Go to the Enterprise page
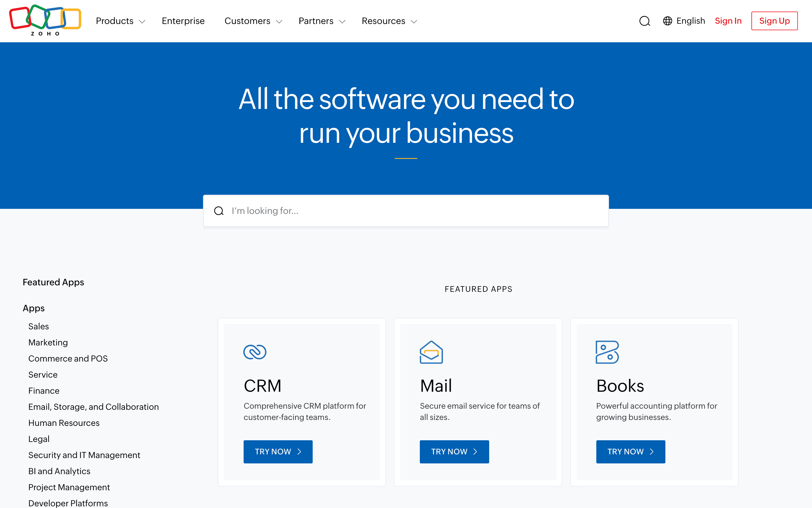 coord(183,21)
